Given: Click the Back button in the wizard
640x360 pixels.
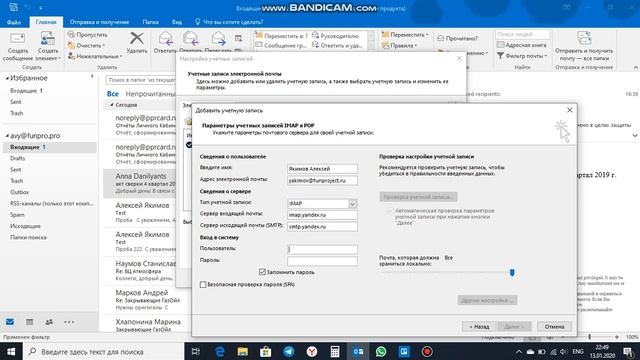Looking at the screenshot, I should [x=479, y=327].
